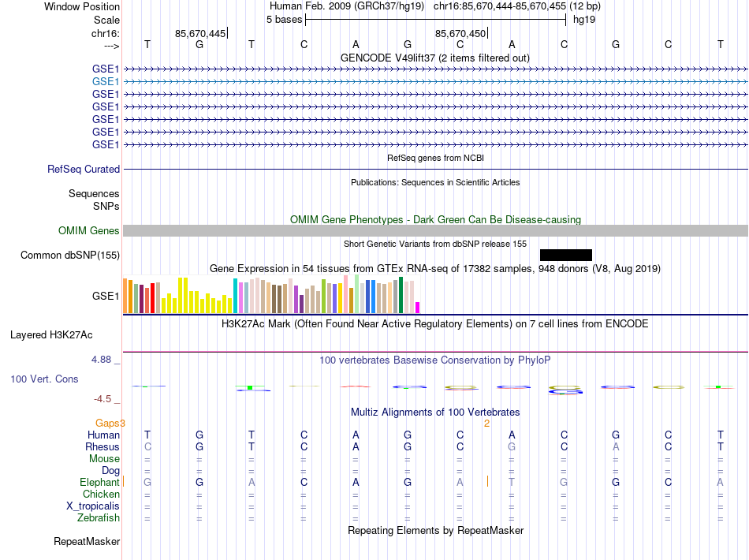Viewport: 749px width, 560px height.
Task: Click the orange Gaps label
Action: 107,423
